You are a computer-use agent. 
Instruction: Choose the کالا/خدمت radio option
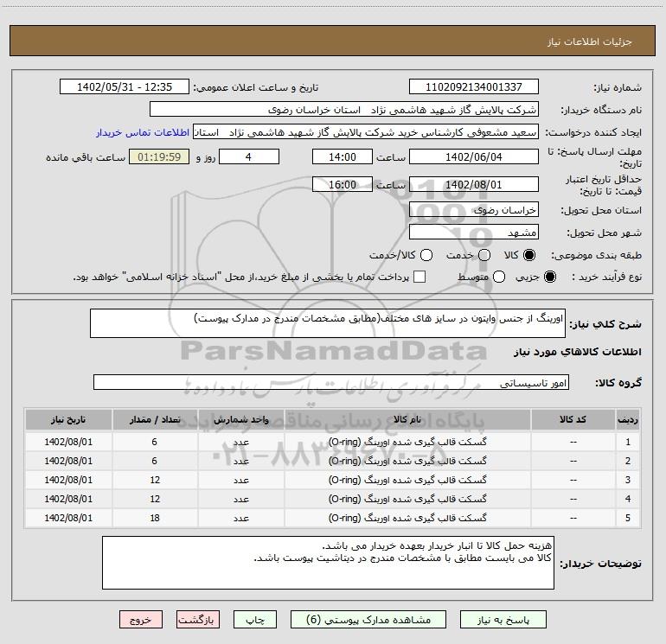tap(425, 255)
